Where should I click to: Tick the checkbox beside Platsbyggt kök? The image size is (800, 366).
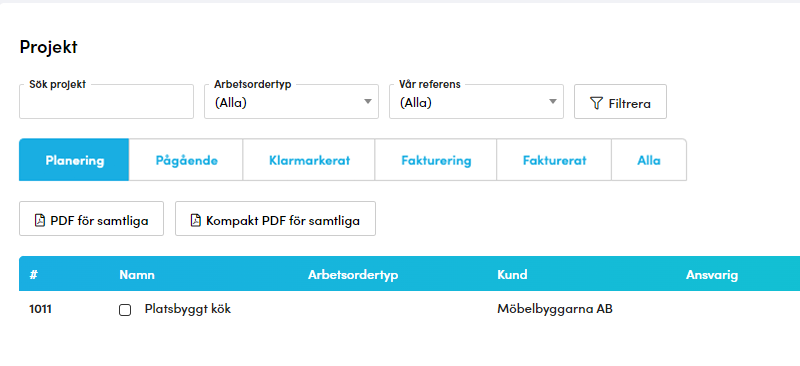point(125,310)
